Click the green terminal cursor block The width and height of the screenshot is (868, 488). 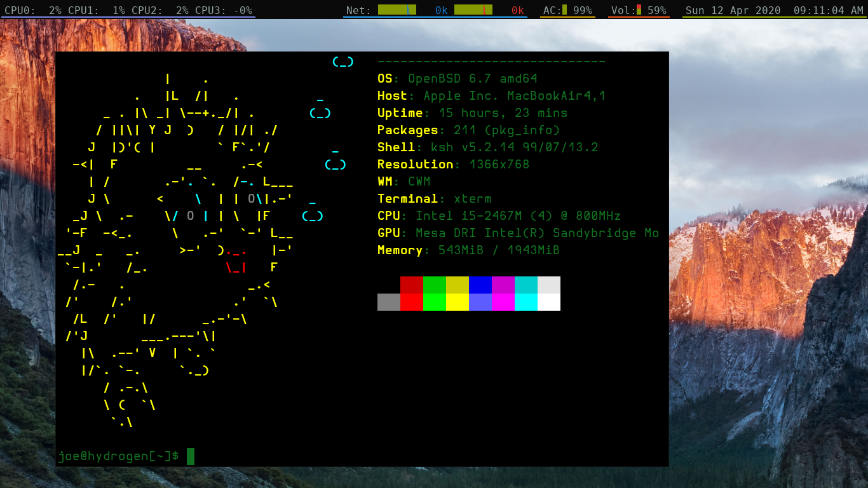pos(191,456)
